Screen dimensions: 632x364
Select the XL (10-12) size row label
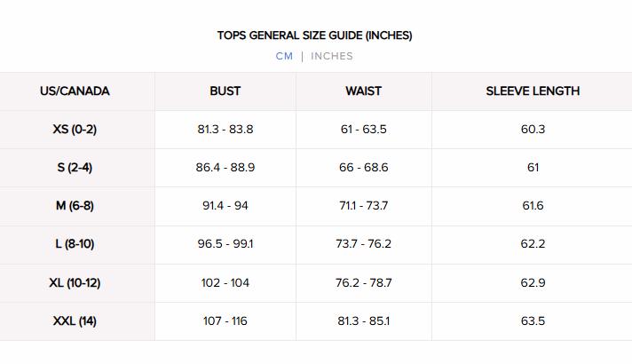click(x=75, y=282)
